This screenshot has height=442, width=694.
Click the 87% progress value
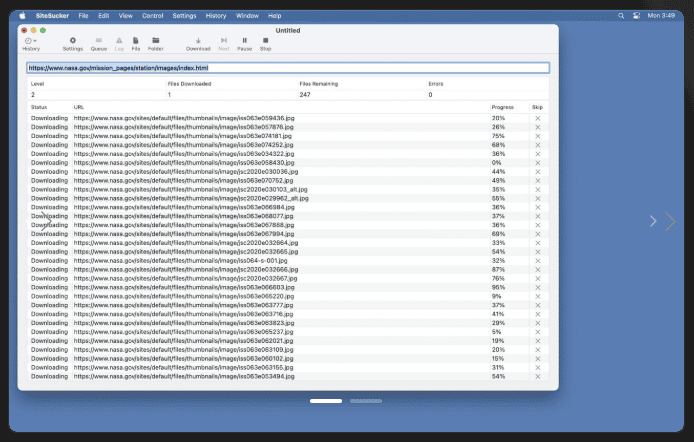[498, 269]
